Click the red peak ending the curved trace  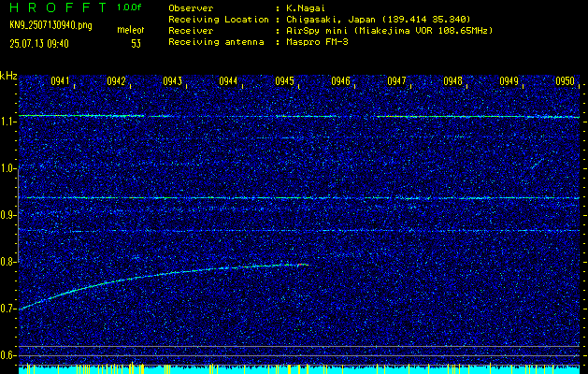coord(302,265)
